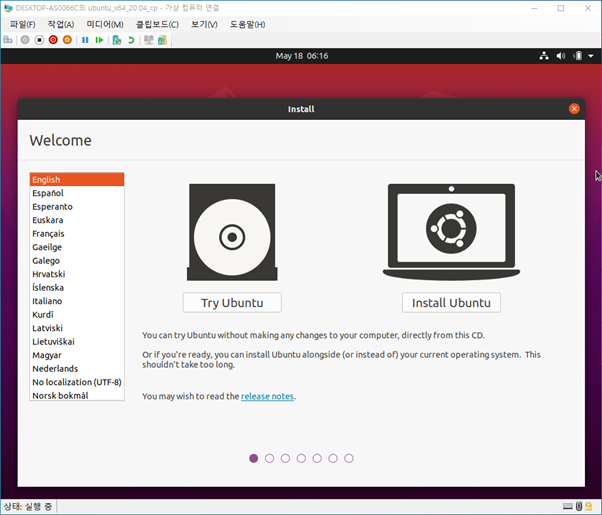The height and width of the screenshot is (515, 602).
Task: Reset the VM with the green play-bar icon
Action: pyautogui.click(x=99, y=40)
